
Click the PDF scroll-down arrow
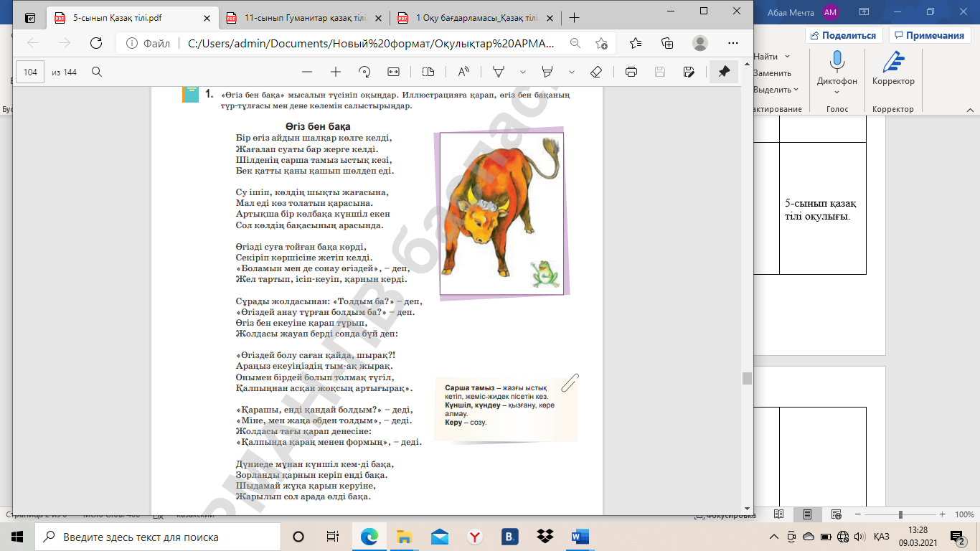[747, 507]
